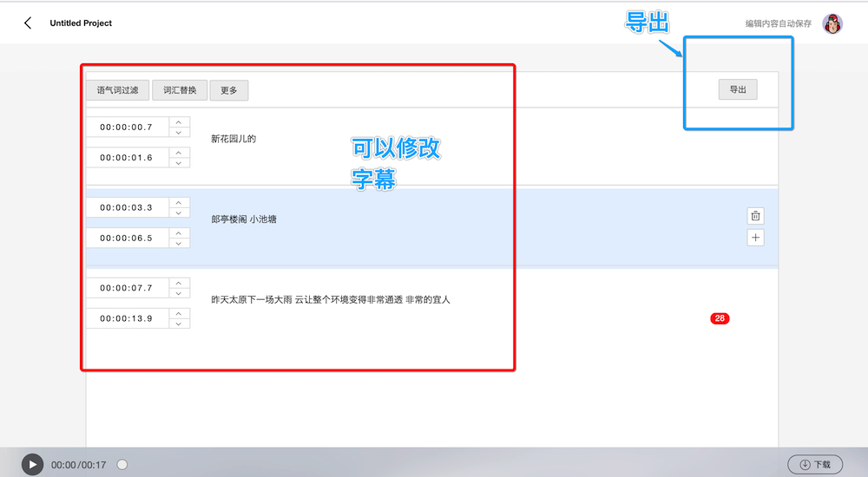The height and width of the screenshot is (477, 868).
Task: Edit the subtitle text 新花园儿的
Action: [233, 139]
